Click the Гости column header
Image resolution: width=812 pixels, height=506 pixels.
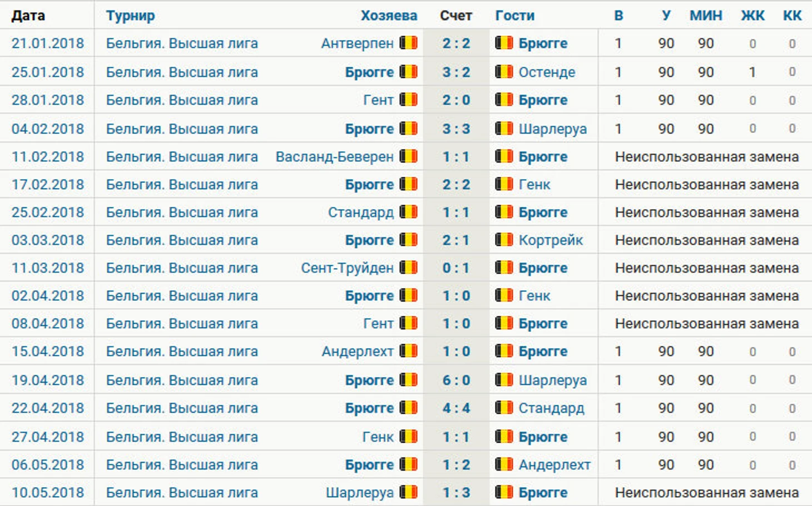tap(515, 16)
